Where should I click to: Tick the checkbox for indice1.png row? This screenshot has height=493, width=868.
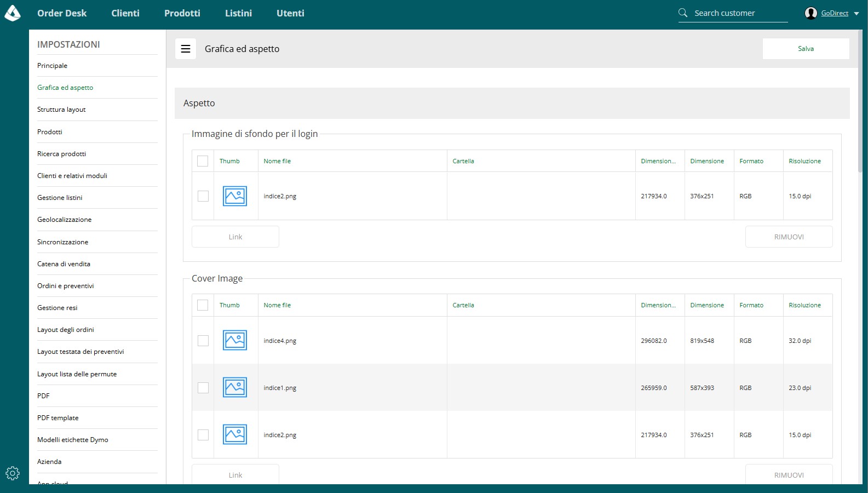point(203,388)
